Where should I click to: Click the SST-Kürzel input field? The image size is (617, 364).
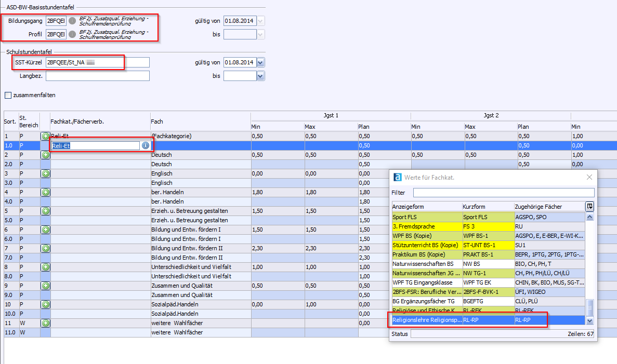point(97,63)
